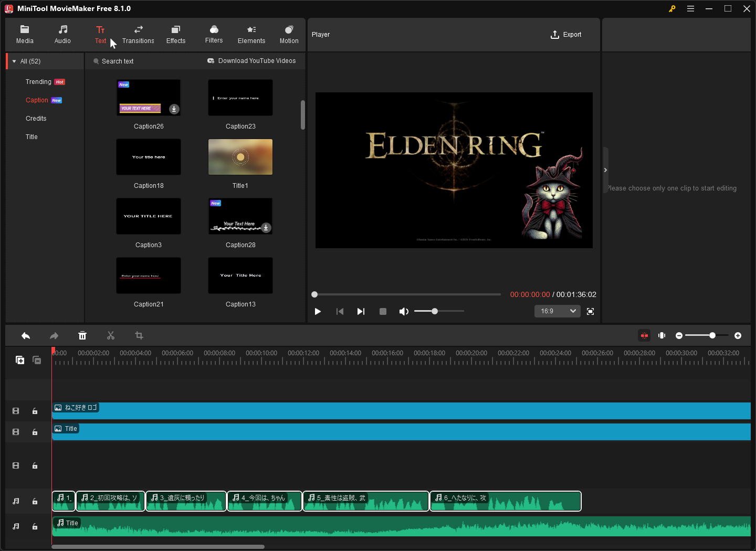The height and width of the screenshot is (551, 756).
Task: Select the Caption13 template
Action: point(240,275)
